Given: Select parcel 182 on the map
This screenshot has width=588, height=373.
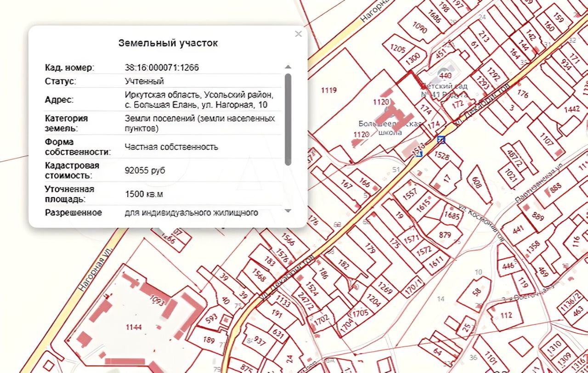Looking at the screenshot, I should coord(344,264).
